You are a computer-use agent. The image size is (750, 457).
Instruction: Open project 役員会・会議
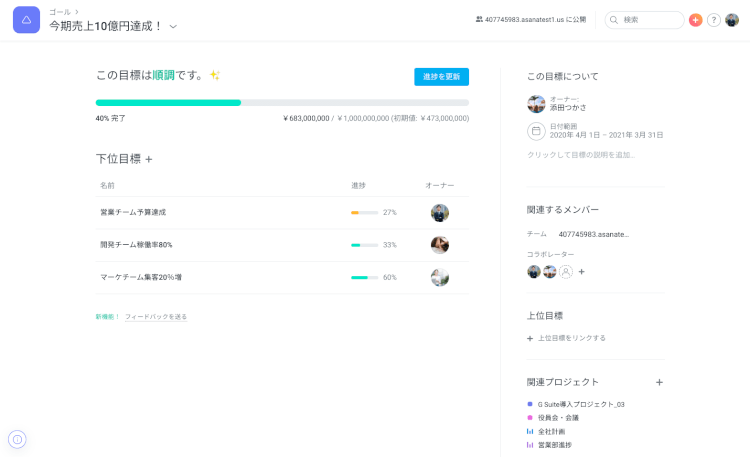tap(558, 418)
